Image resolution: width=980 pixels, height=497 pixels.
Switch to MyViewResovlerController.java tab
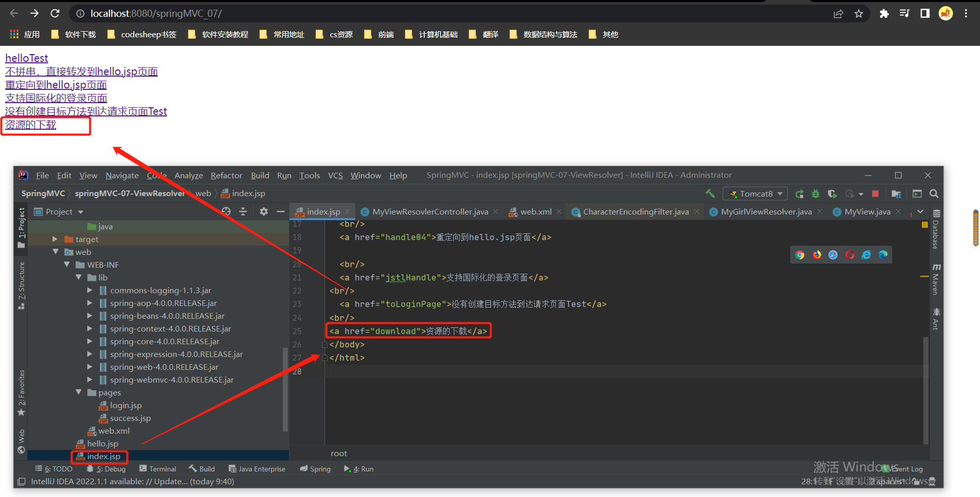click(x=430, y=211)
